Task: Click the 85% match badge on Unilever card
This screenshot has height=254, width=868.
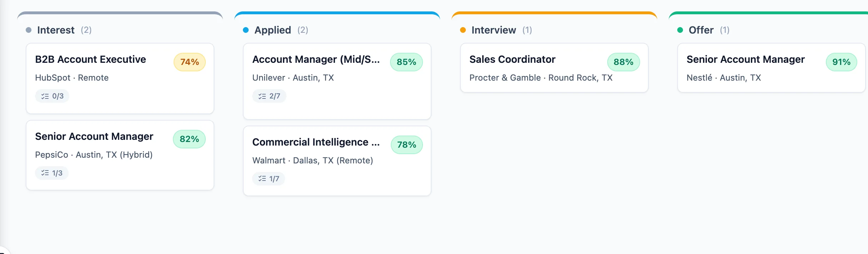Action: [406, 62]
